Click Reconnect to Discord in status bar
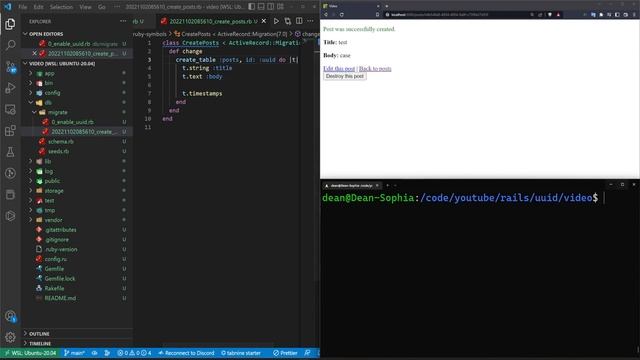This screenshot has width=640, height=360. 186,353
